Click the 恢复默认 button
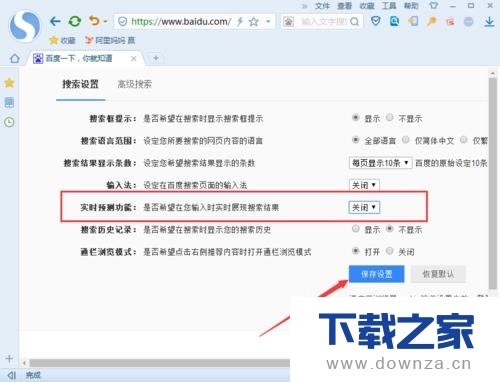500x382 pixels. pos(438,274)
